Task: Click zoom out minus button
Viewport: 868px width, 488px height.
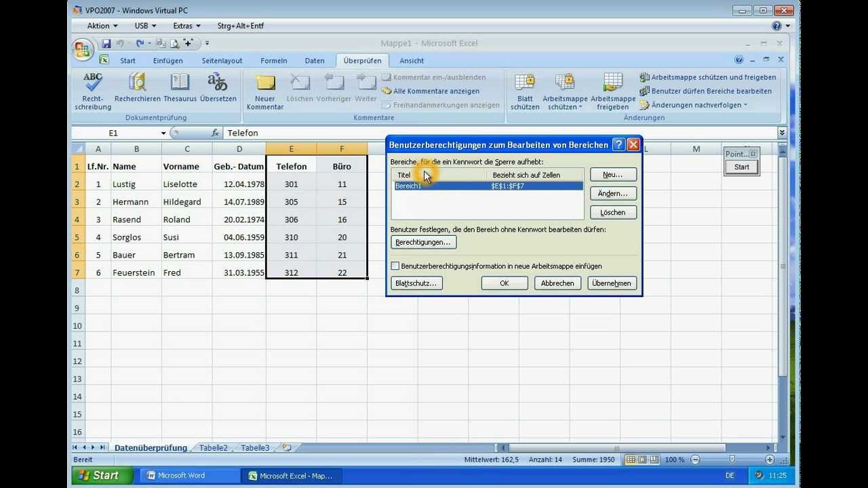Action: (x=695, y=460)
